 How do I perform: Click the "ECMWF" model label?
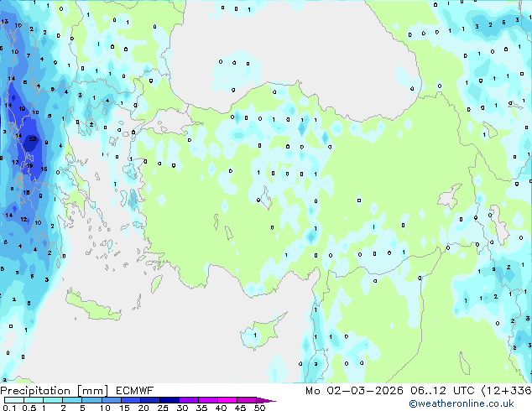(135, 391)
